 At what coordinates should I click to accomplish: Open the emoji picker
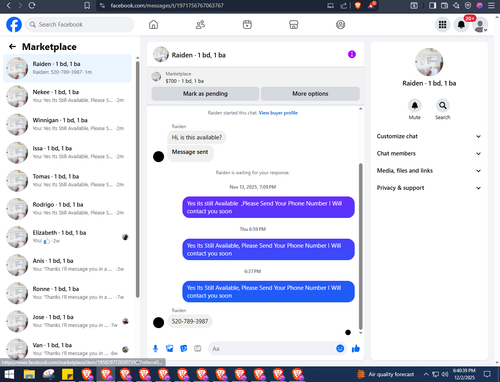(340, 349)
